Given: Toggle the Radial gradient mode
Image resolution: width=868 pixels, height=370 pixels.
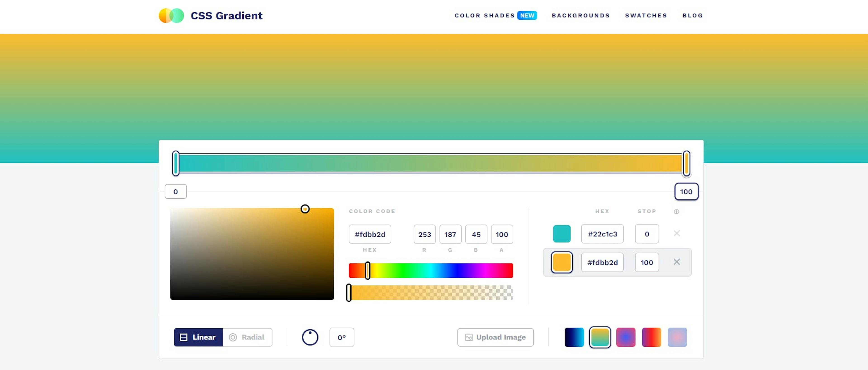Looking at the screenshot, I should (x=248, y=337).
